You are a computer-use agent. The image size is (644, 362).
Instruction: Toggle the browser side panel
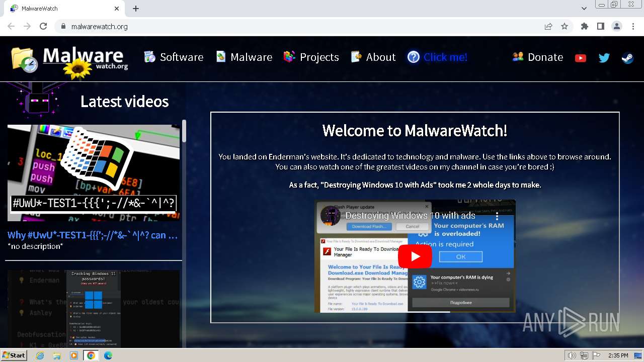pyautogui.click(x=600, y=26)
